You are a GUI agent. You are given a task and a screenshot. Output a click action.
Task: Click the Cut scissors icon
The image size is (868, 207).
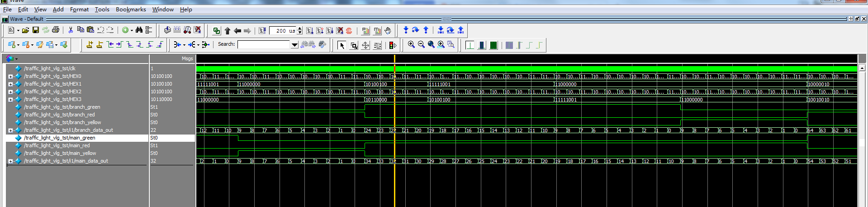coord(71,30)
